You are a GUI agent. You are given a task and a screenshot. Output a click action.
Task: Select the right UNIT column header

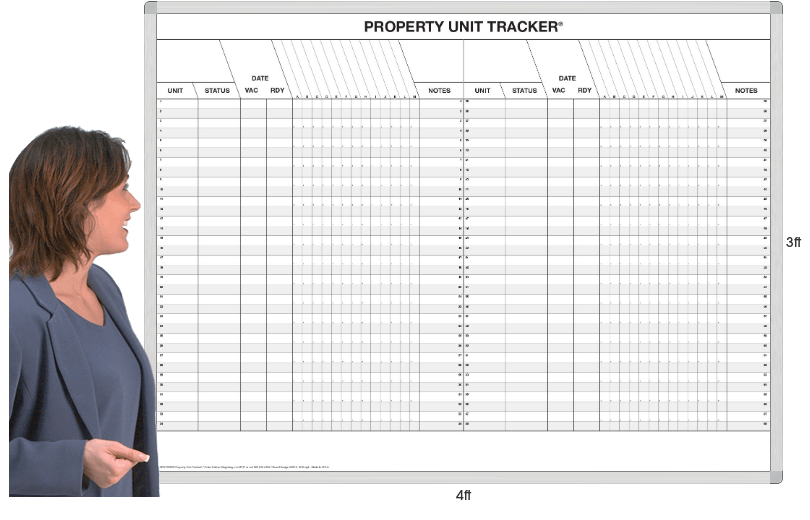482,91
